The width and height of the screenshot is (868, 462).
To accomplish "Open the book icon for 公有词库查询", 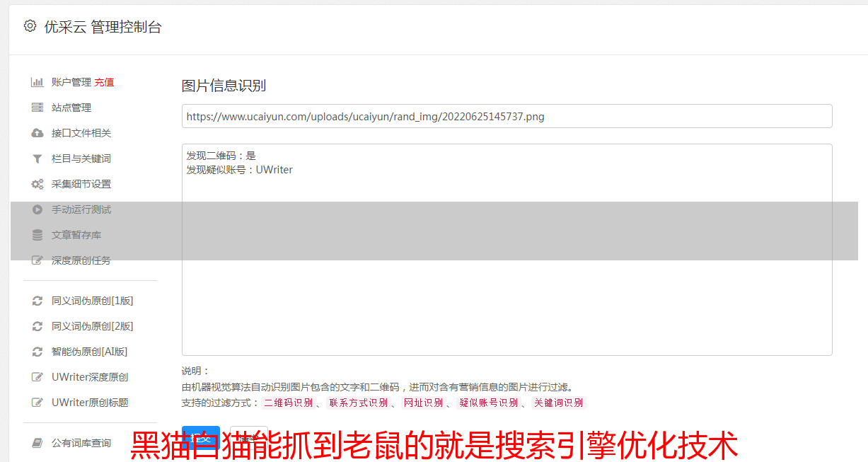I will (37, 443).
